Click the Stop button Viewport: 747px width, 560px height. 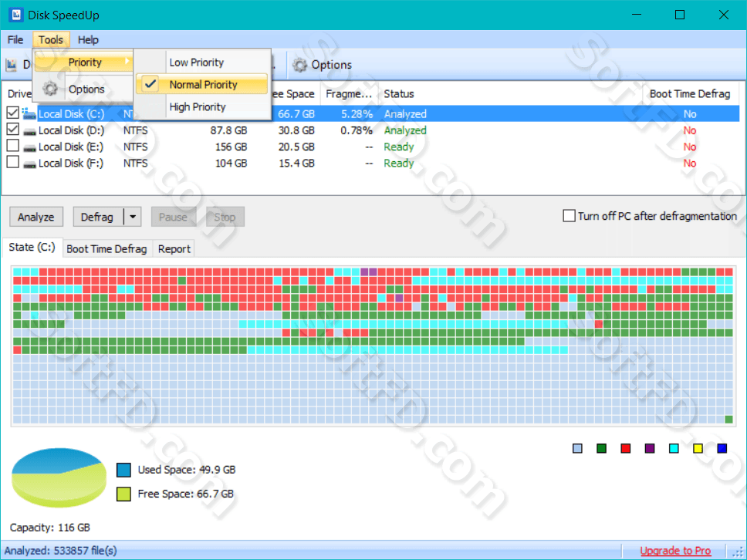click(x=225, y=218)
